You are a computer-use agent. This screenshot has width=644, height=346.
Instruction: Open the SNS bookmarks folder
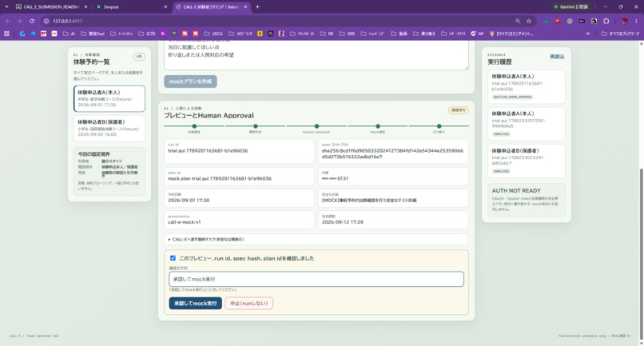(x=347, y=34)
